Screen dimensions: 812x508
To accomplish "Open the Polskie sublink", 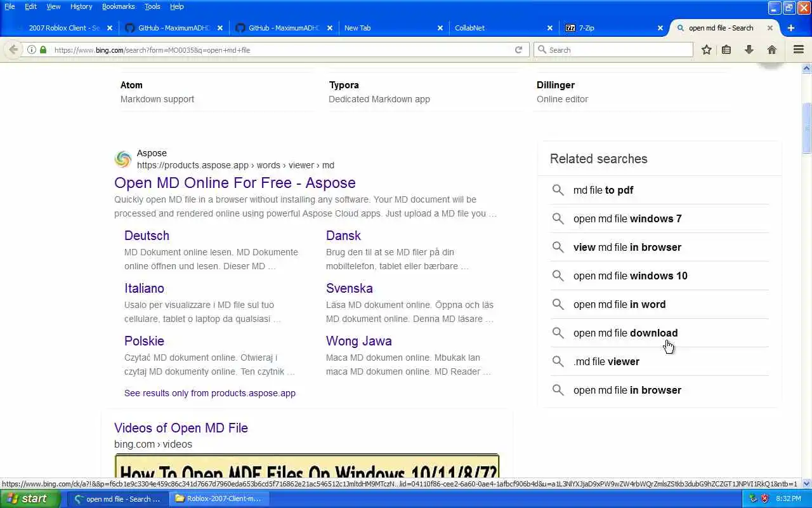I will tap(144, 341).
